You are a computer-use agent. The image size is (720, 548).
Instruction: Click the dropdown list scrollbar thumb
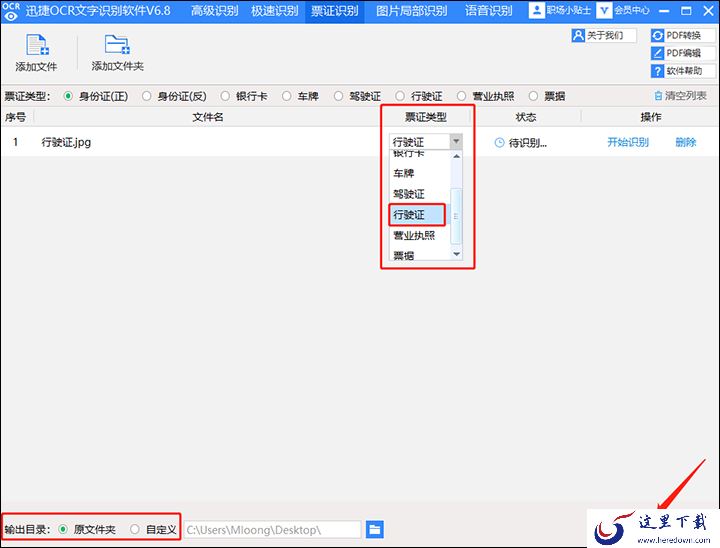pos(456,216)
